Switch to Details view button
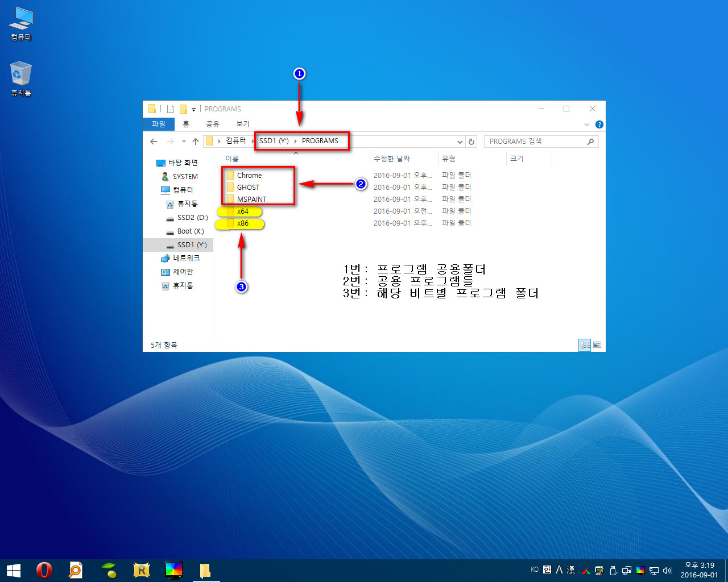 tap(585, 345)
